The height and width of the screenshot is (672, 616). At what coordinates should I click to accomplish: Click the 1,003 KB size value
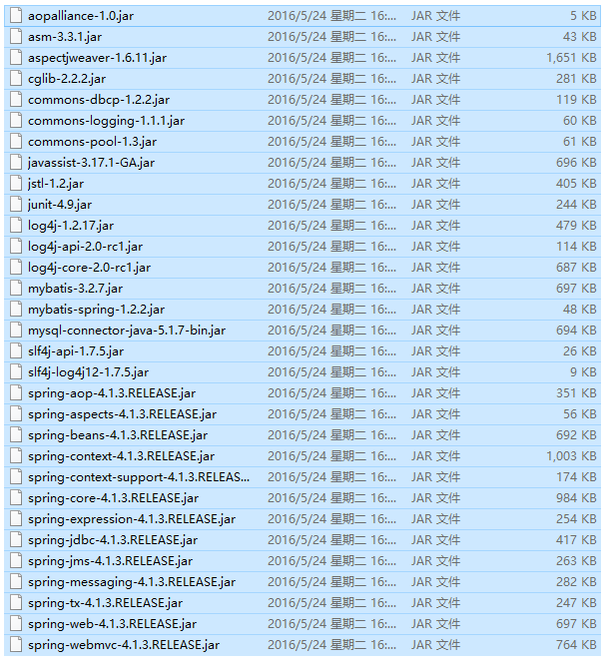point(571,457)
